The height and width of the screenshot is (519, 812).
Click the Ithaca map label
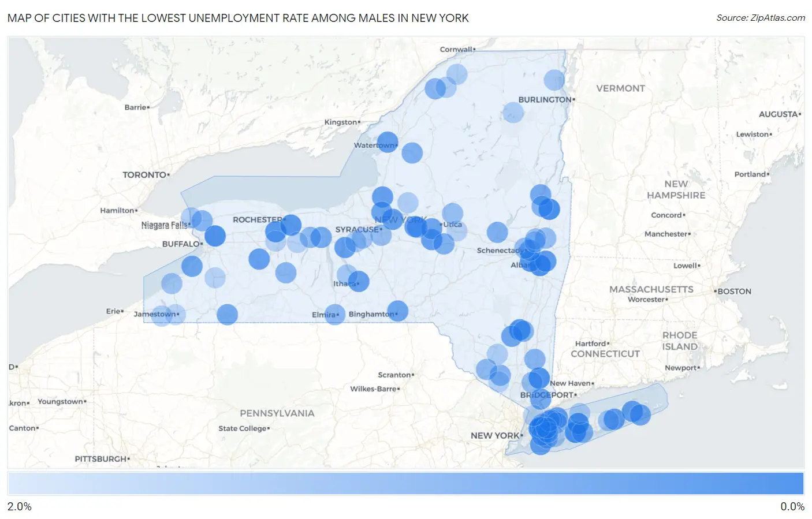345,283
